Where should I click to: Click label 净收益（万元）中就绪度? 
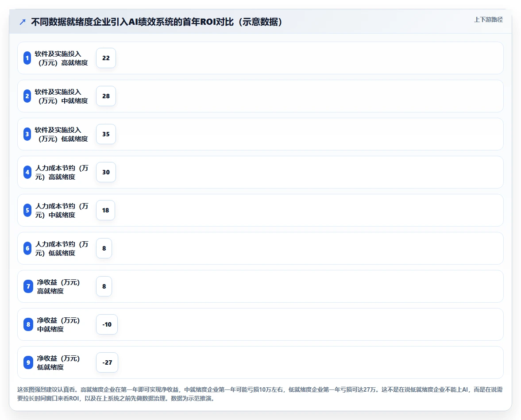pos(58,325)
